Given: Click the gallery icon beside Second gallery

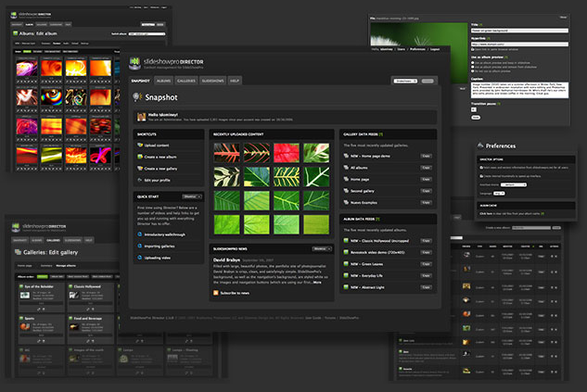Looking at the screenshot, I should (x=346, y=190).
